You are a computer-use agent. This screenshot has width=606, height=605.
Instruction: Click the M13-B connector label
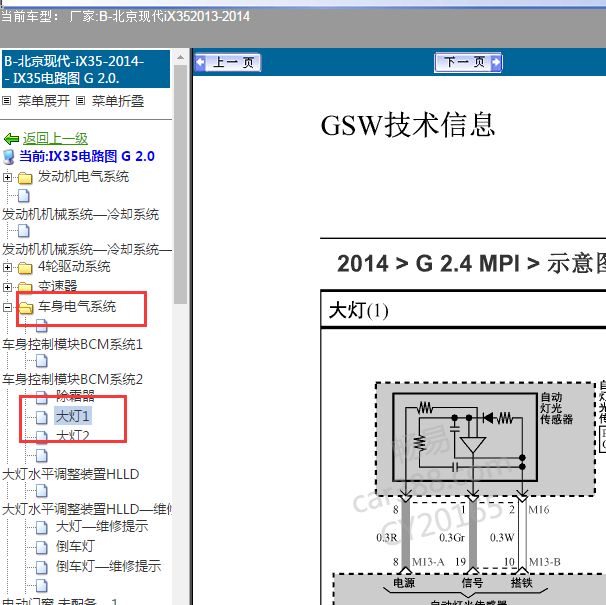545,562
